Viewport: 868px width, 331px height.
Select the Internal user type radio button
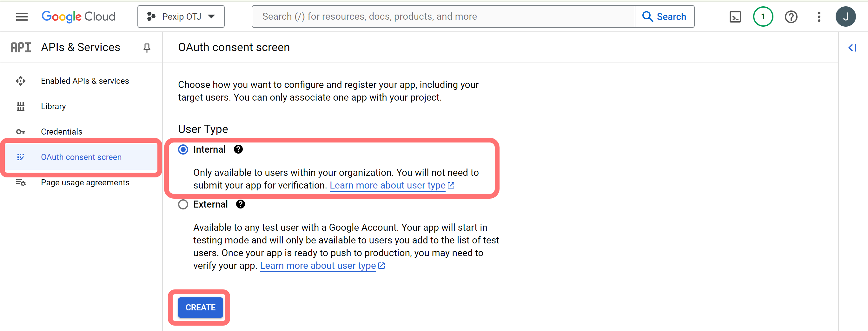point(183,149)
